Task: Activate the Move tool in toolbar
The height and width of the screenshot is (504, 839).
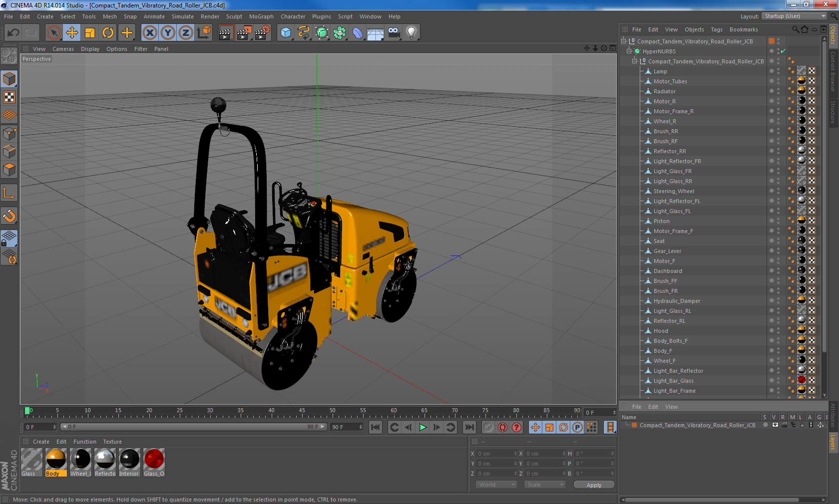Action: tap(72, 33)
